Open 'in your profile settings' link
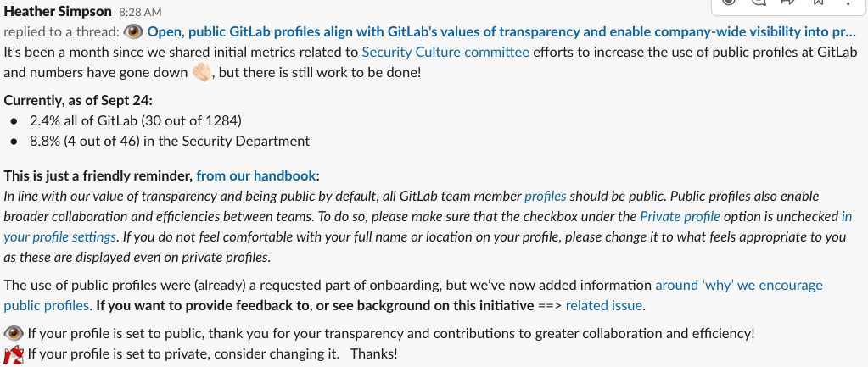Viewport: 868px width, 367px height. [428, 226]
